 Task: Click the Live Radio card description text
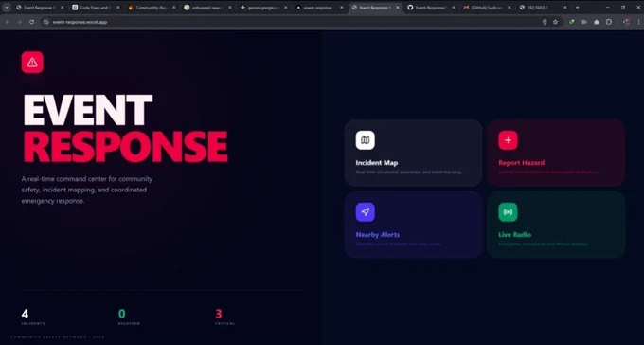coord(543,244)
